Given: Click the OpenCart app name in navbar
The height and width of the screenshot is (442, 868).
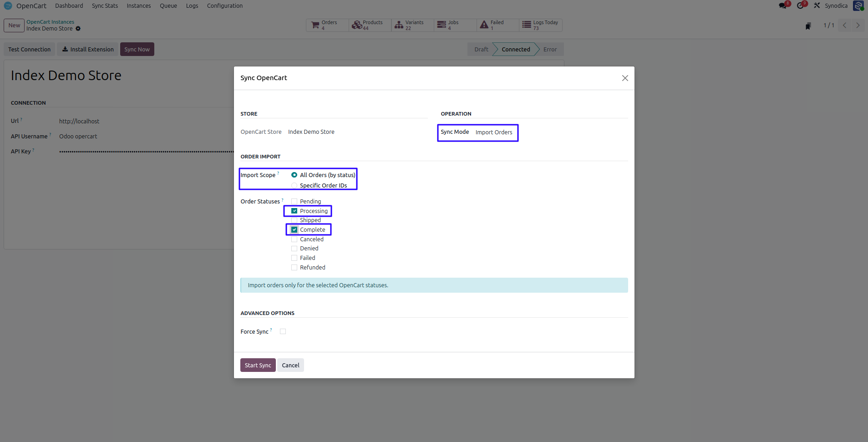Looking at the screenshot, I should click(x=31, y=6).
